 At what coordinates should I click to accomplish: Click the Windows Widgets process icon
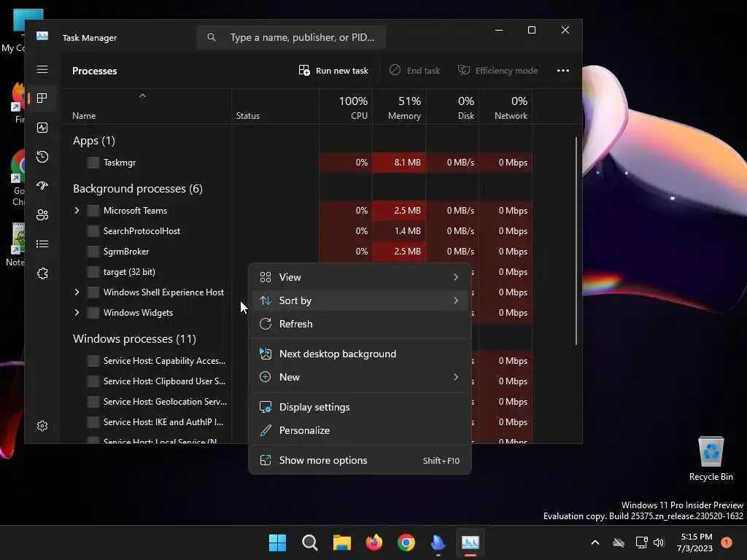pos(93,313)
